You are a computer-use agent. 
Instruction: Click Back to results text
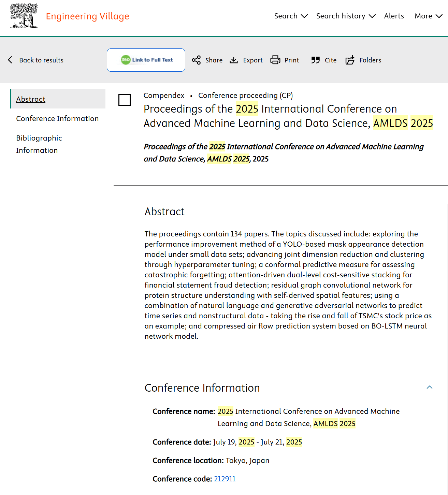pyautogui.click(x=41, y=60)
